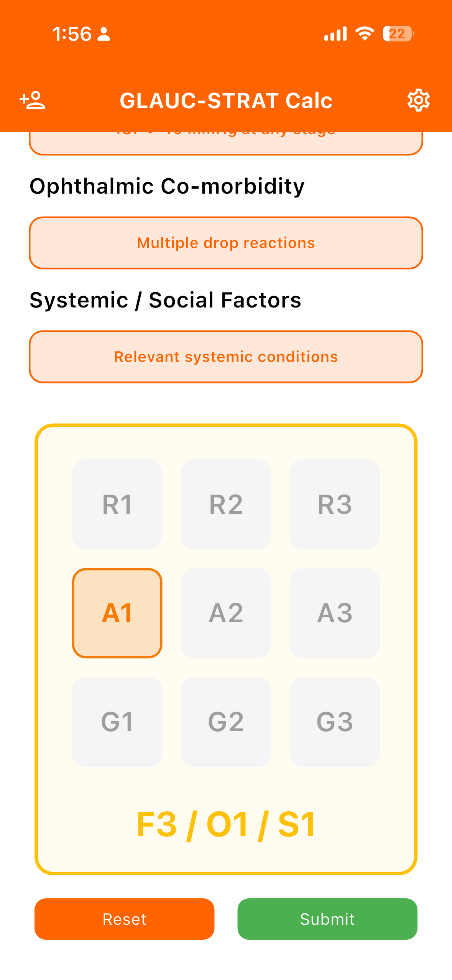The height and width of the screenshot is (980, 452).
Task: Toggle the highlighted A1 cell
Action: click(x=117, y=613)
